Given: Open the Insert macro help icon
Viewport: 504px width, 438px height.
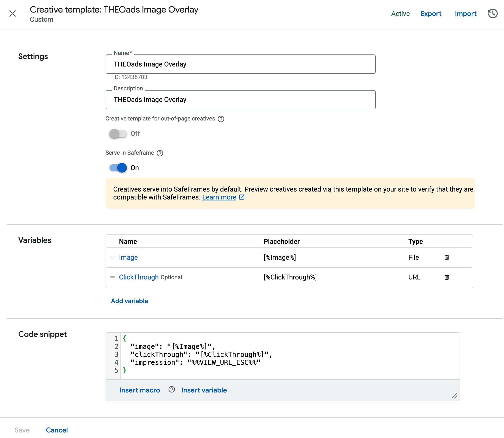Looking at the screenshot, I should click(x=172, y=389).
